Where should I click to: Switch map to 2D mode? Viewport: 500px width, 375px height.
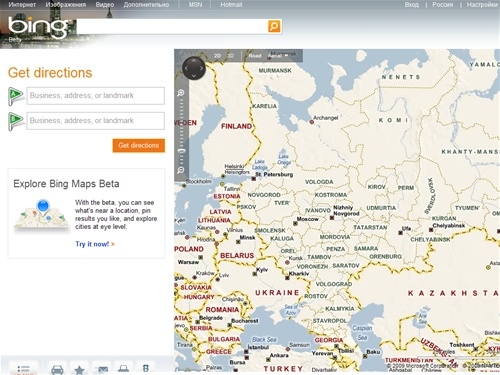point(217,56)
